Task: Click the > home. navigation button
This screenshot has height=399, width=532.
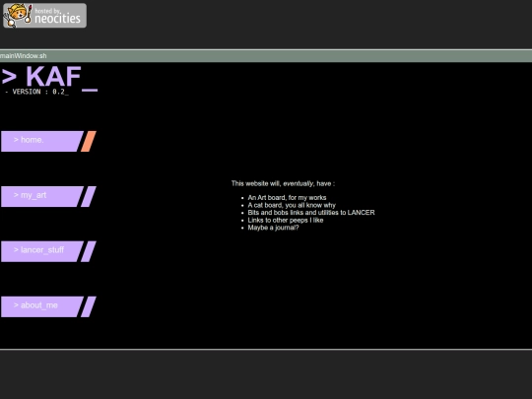Action: [42, 141]
